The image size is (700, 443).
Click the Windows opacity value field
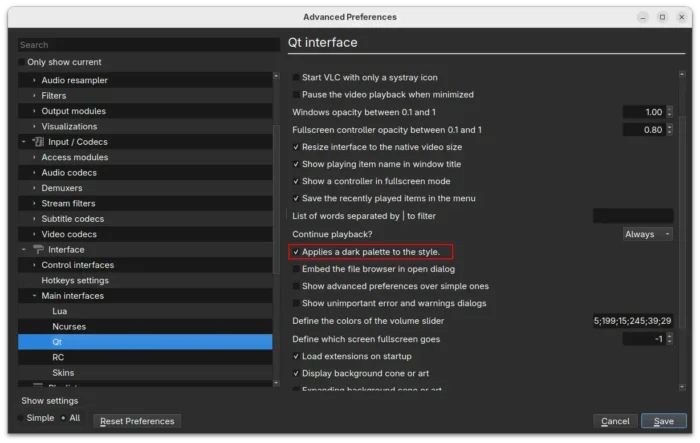pyautogui.click(x=644, y=113)
